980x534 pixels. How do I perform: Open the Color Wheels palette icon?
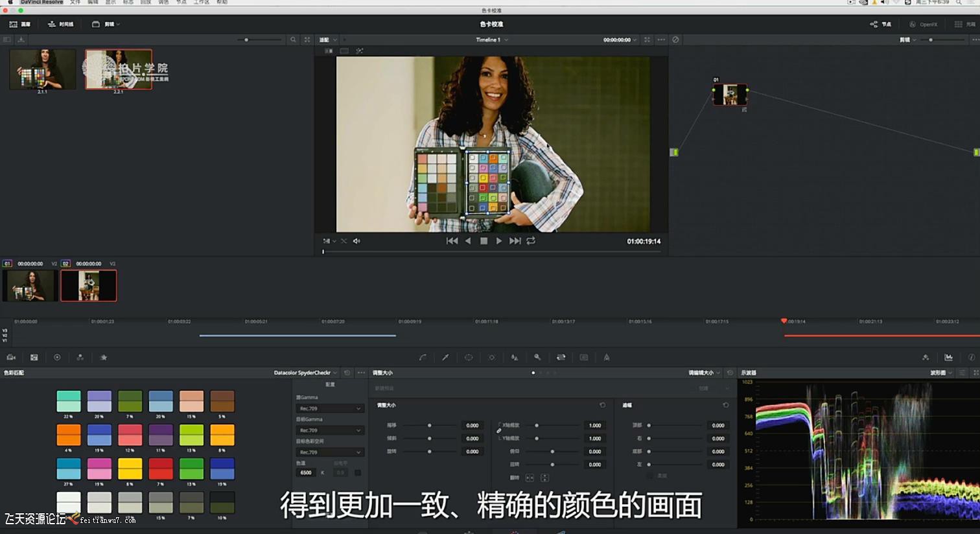pos(57,357)
